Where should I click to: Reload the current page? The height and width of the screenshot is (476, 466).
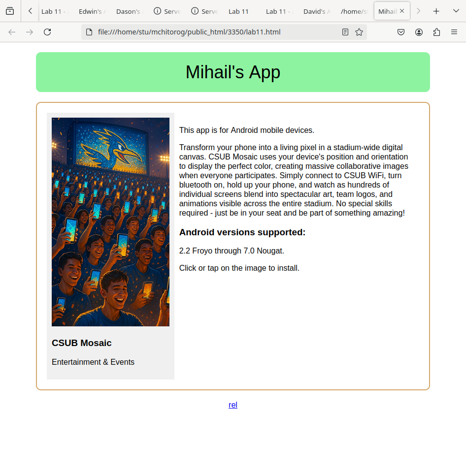click(x=47, y=32)
